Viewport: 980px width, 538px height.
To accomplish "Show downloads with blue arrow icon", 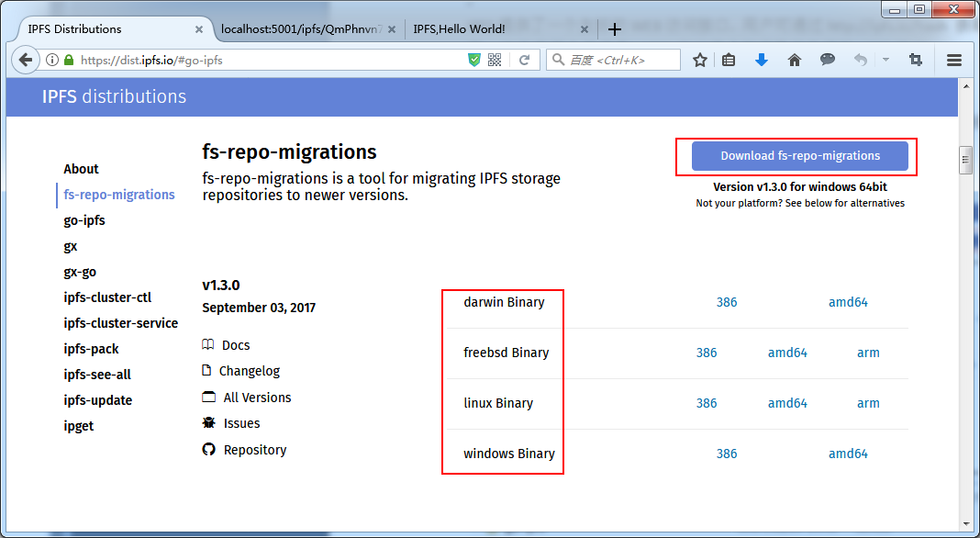I will pyautogui.click(x=762, y=59).
